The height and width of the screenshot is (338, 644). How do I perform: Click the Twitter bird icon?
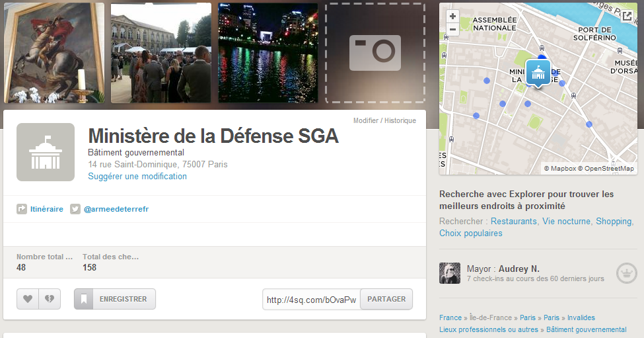pyautogui.click(x=75, y=209)
